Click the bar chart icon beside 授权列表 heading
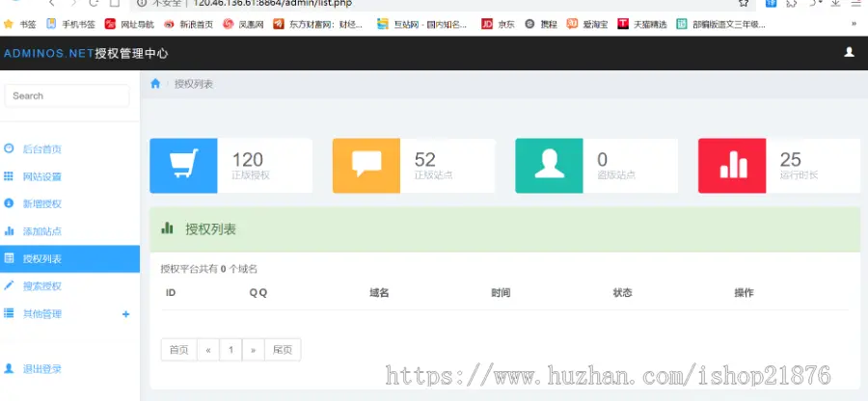This screenshot has width=868, height=401. point(167,227)
